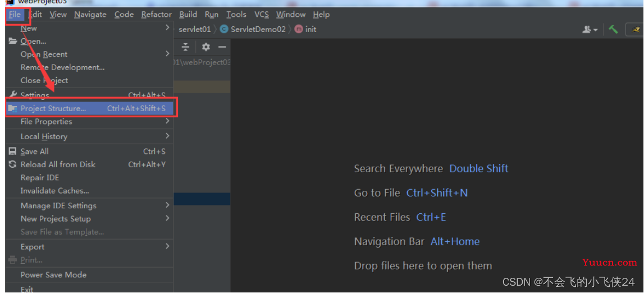Click the init method breadcrumb
This screenshot has width=644, height=293.
click(x=311, y=29)
